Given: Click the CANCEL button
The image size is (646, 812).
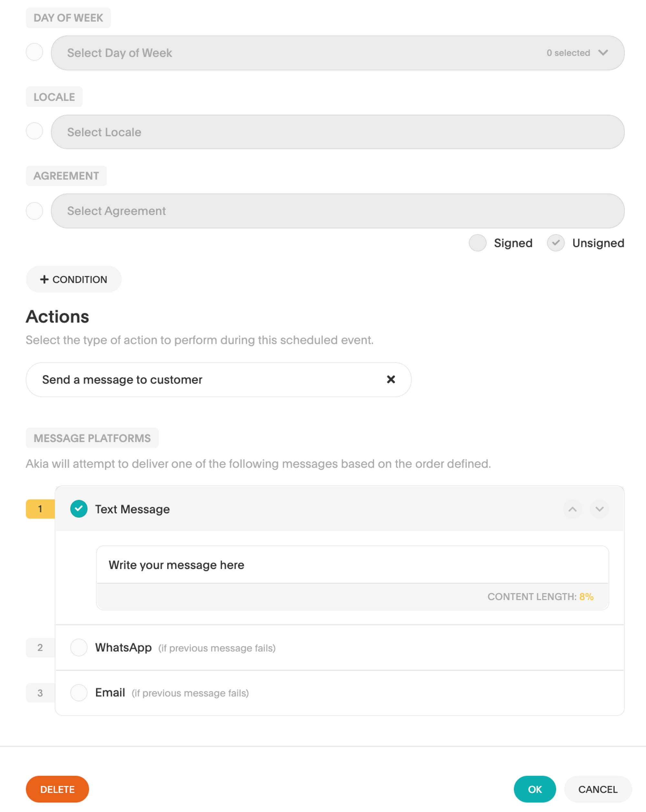Looking at the screenshot, I should point(597,789).
